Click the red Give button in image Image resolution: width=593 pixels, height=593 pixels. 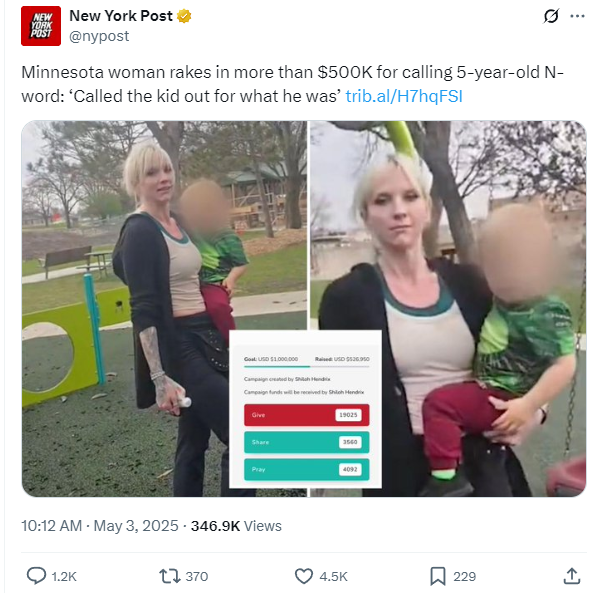click(307, 415)
